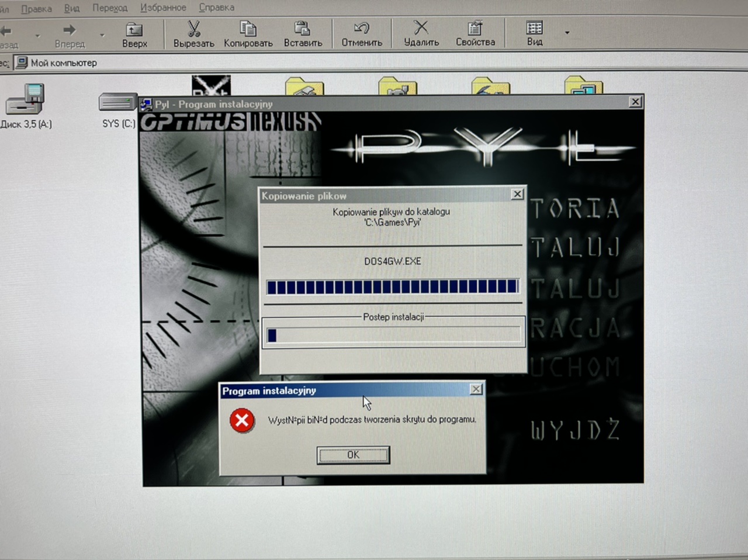
Task: Click the Pyl - Program instalacyjny title text
Action: tap(214, 104)
